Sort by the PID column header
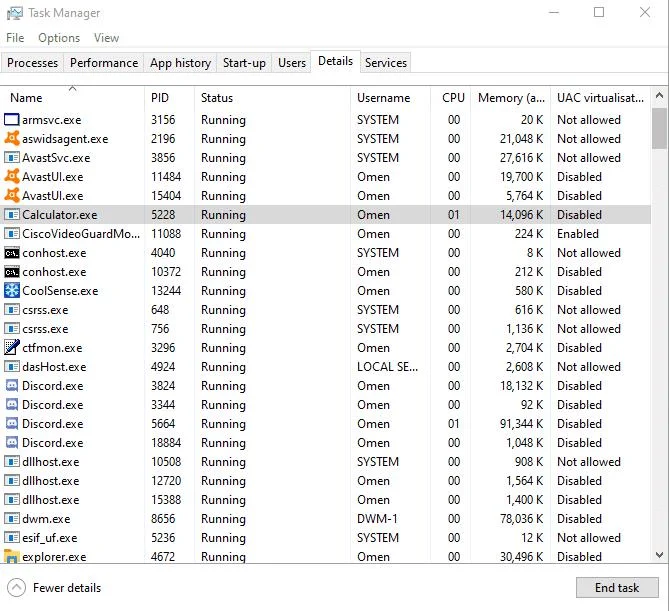Screen dimensions: 669x611 click(169, 98)
